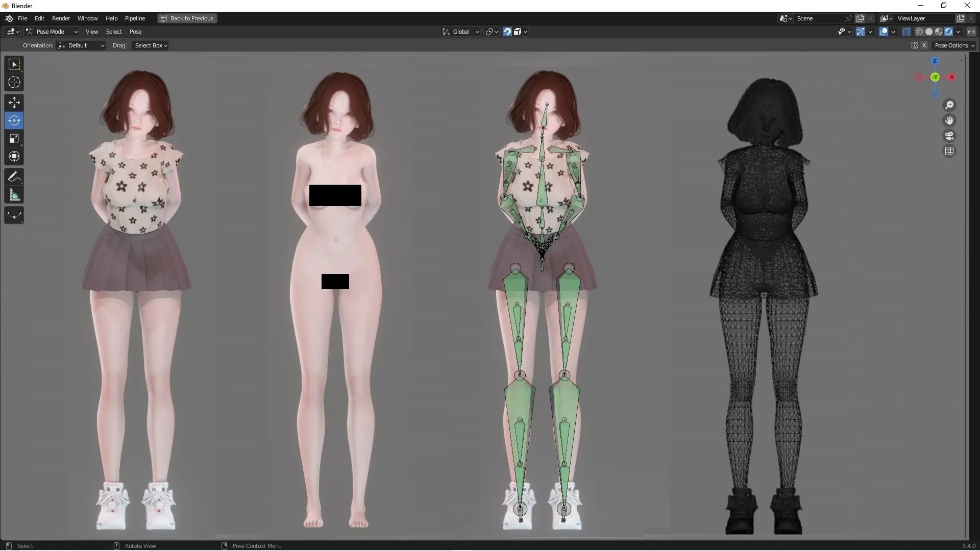980x551 pixels.
Task: Toggle the Global orientation checkbox
Action: pos(460,32)
